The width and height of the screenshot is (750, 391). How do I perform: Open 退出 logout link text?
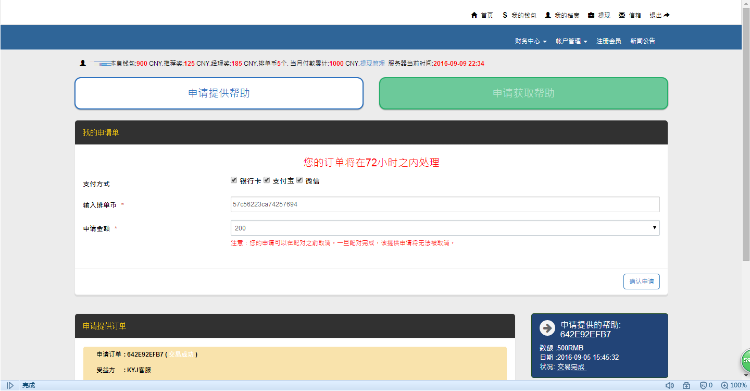coord(655,15)
